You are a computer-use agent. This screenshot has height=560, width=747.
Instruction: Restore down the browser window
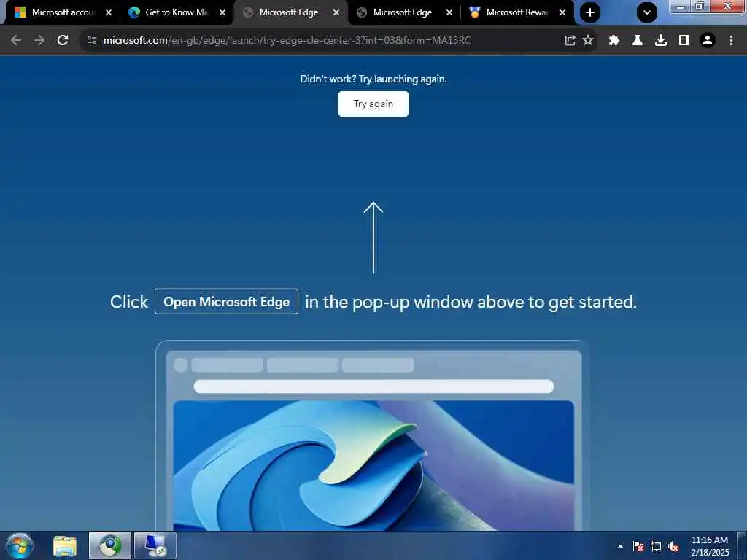[x=700, y=6]
